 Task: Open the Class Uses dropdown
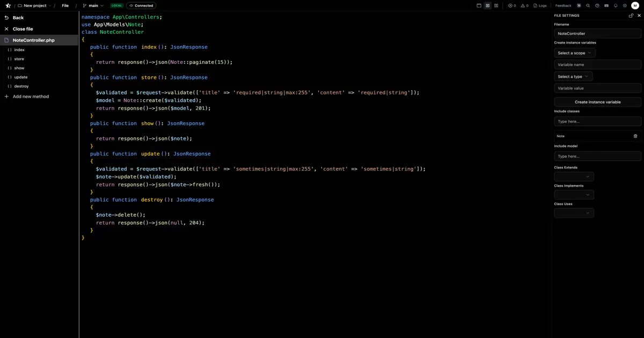pos(574,213)
